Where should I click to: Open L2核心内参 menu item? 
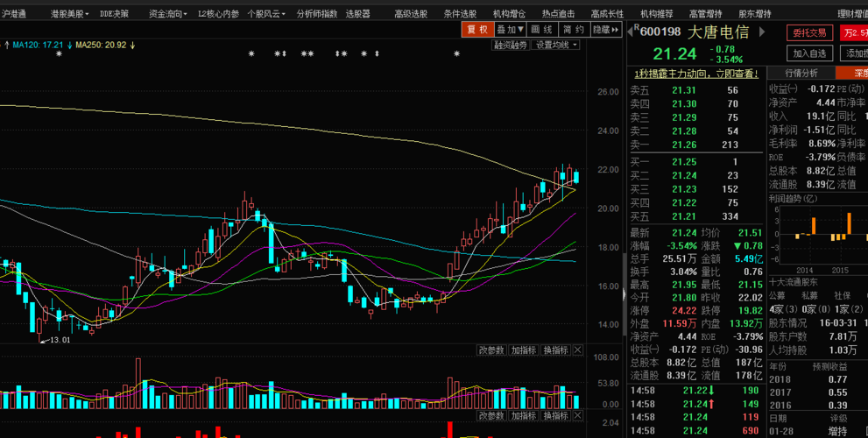[x=219, y=14]
